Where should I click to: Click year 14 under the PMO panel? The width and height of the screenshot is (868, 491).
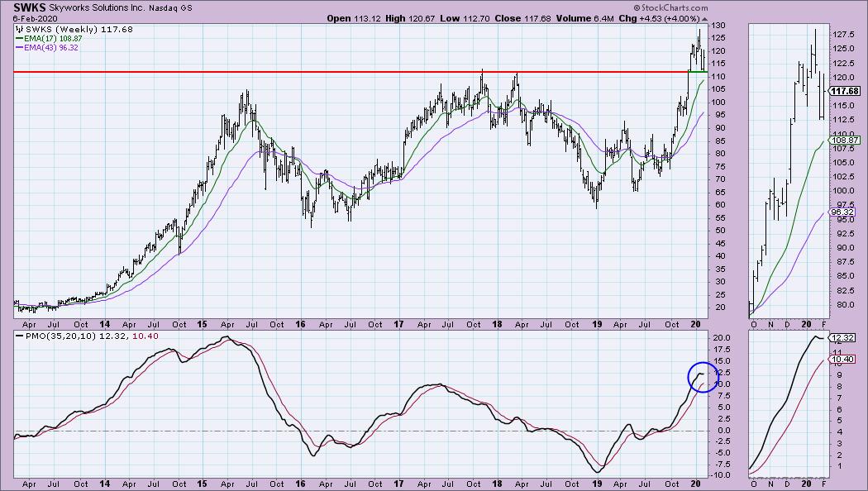click(x=105, y=484)
